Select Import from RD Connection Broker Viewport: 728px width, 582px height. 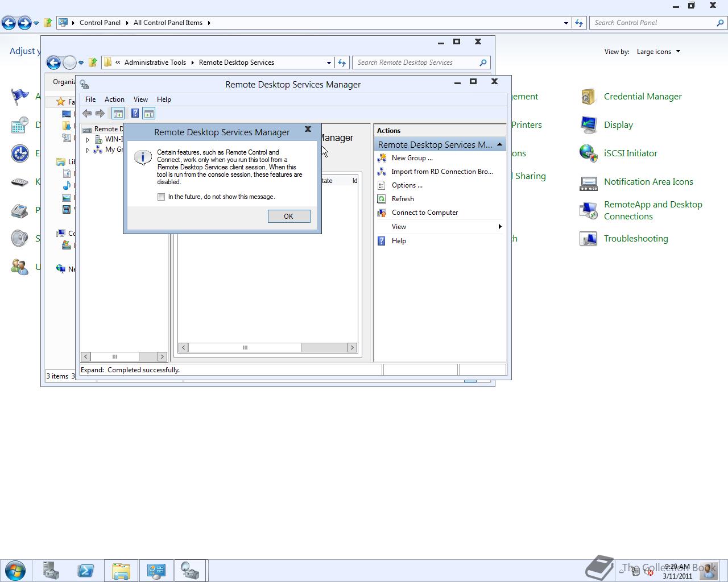[x=442, y=172]
